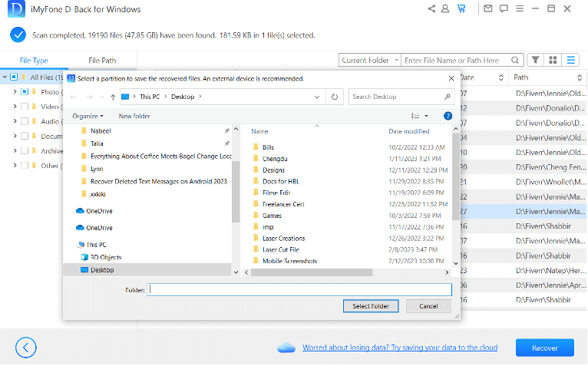Expand the Video tree node
This screenshot has height=366, width=588.
tap(15, 107)
